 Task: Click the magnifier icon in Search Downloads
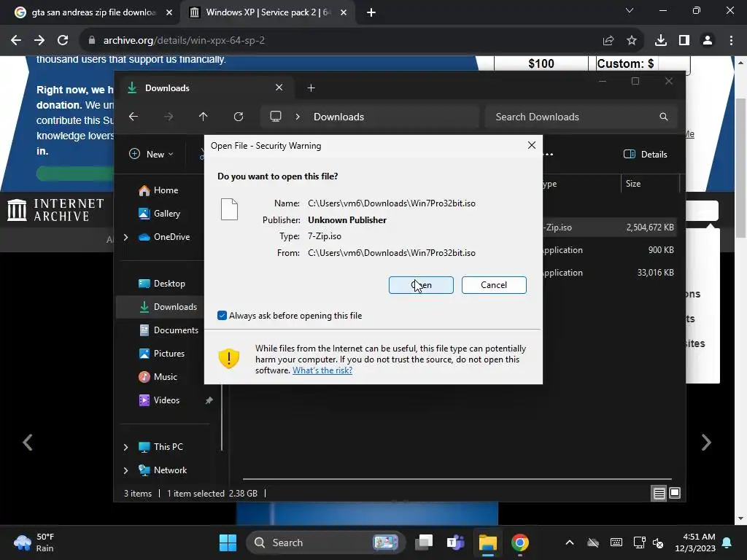point(664,117)
